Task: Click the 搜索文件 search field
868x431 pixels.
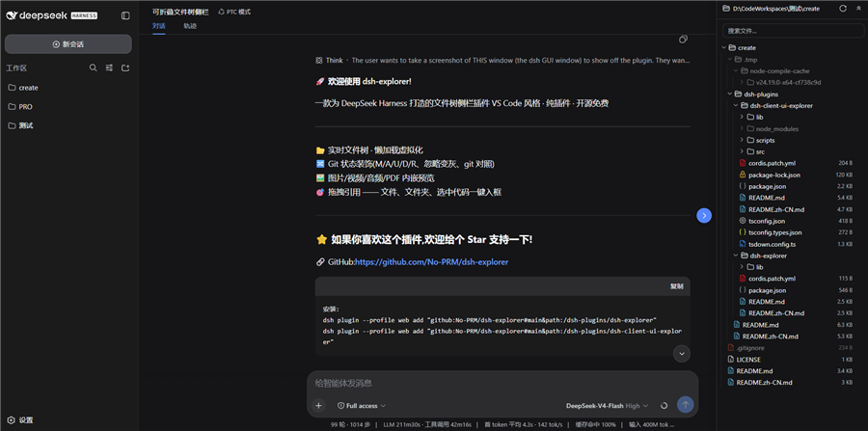Action: click(794, 31)
